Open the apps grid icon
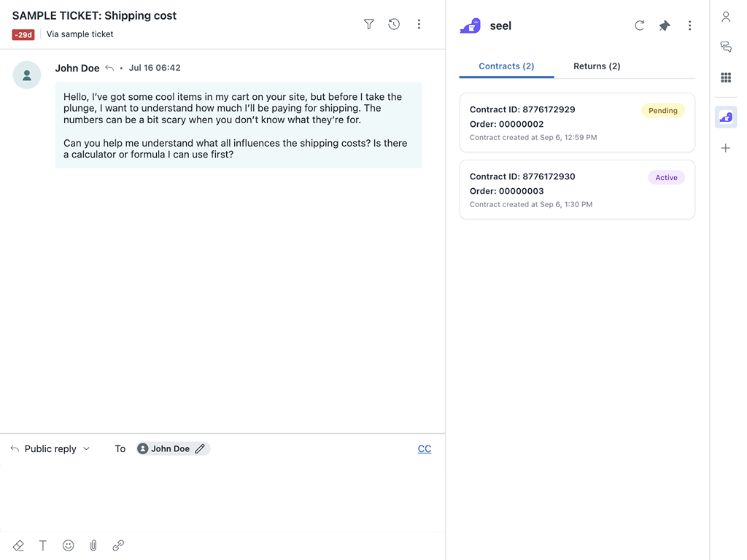 click(x=726, y=77)
